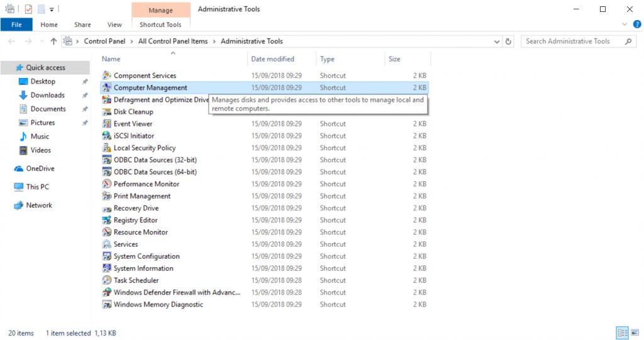644x340 pixels.
Task: Click the Services gear icon
Action: pos(107,244)
